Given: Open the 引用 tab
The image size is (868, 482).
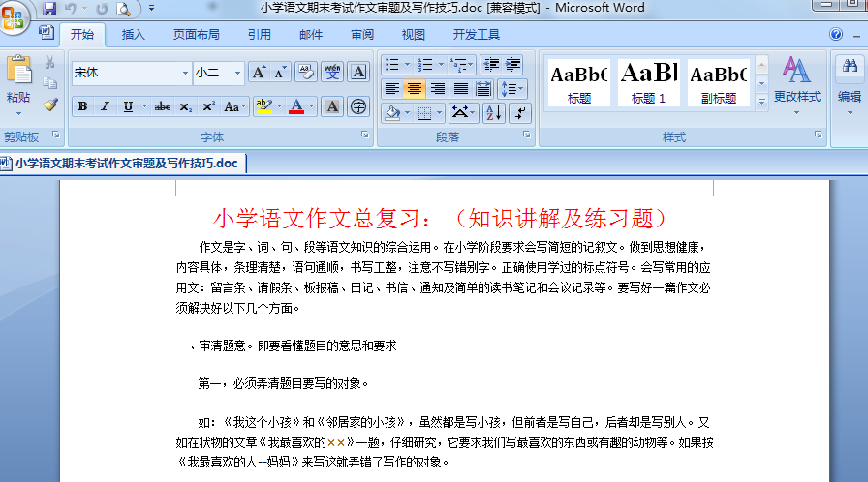Looking at the screenshot, I should (259, 34).
